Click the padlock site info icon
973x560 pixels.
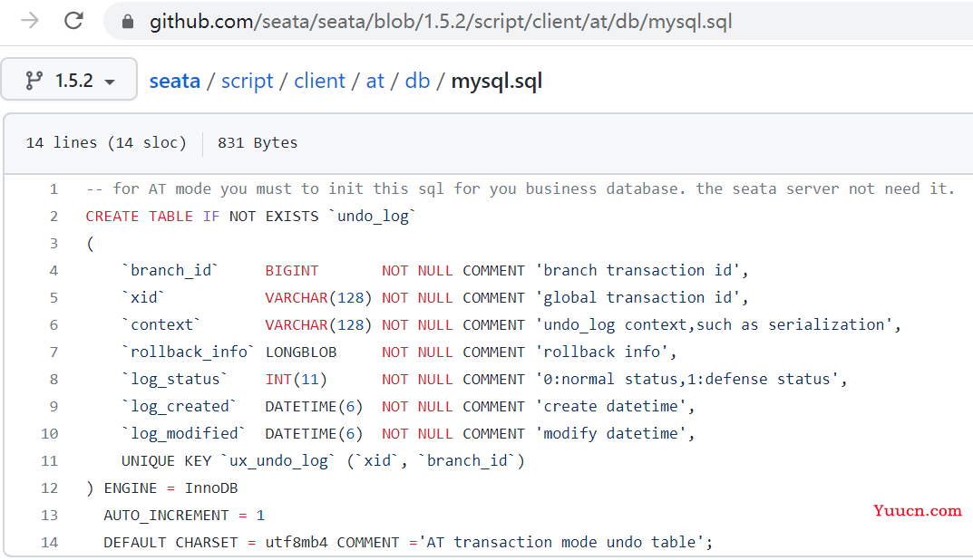pos(127,22)
